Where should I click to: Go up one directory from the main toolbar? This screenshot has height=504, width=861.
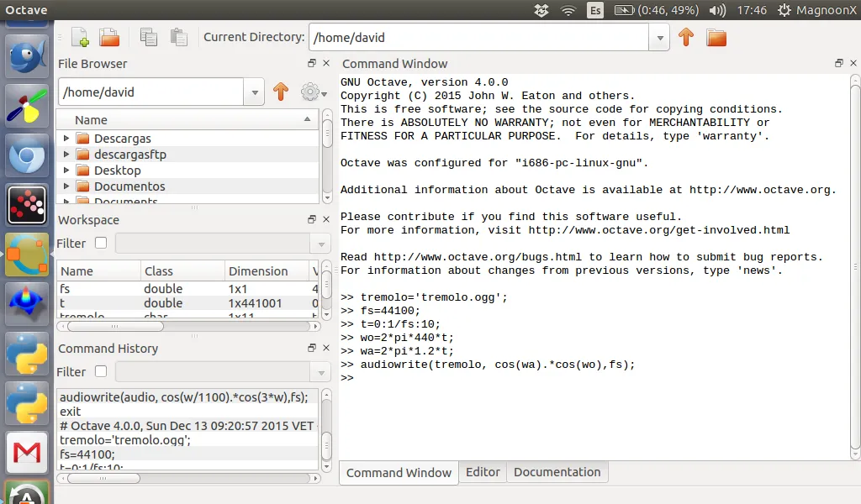click(x=686, y=37)
